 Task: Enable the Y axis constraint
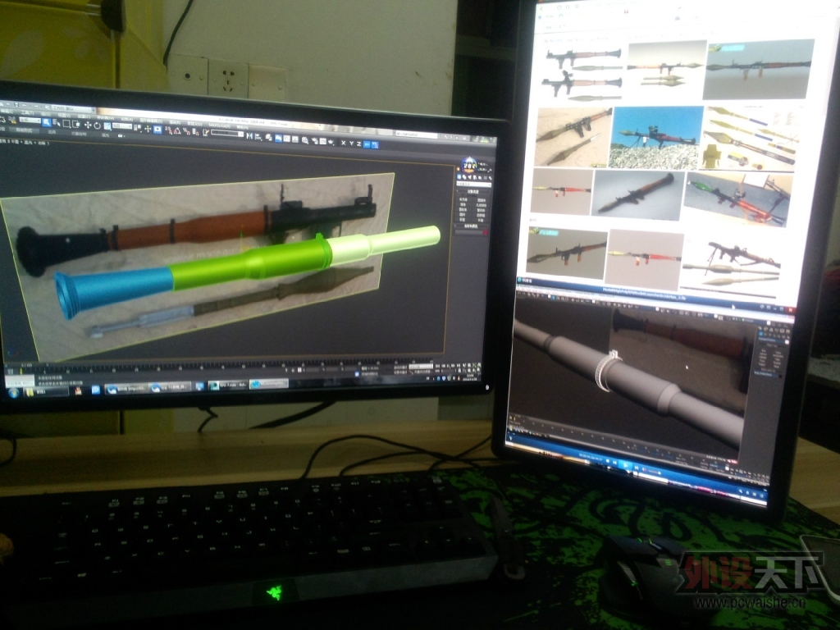tap(351, 144)
